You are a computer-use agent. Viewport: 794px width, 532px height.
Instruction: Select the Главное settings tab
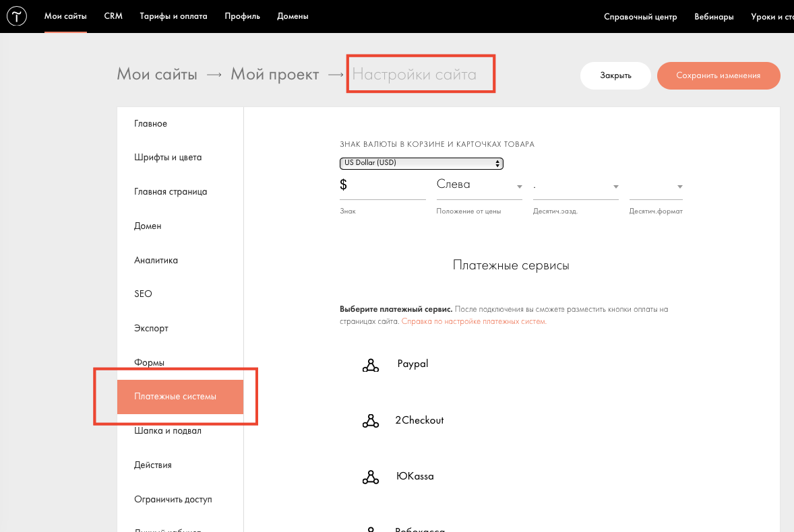click(180, 124)
